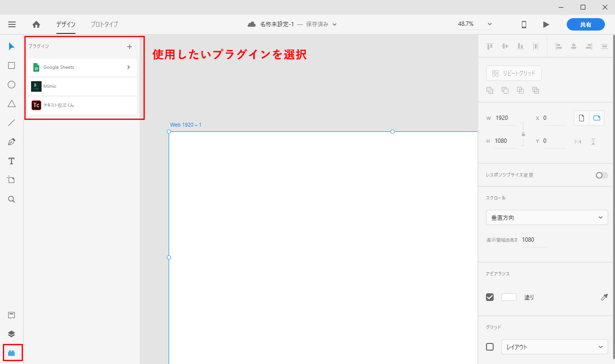The width and height of the screenshot is (615, 364).
Task: Click the Subtract boolean operation icon
Action: coord(505,90)
